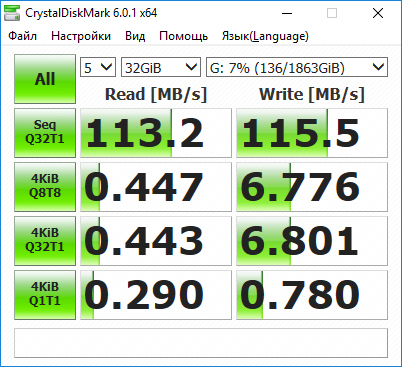Viewport: 402px width, 367px height.
Task: Click the 4KiB Q32T1 write result 6.801
Action: [312, 241]
